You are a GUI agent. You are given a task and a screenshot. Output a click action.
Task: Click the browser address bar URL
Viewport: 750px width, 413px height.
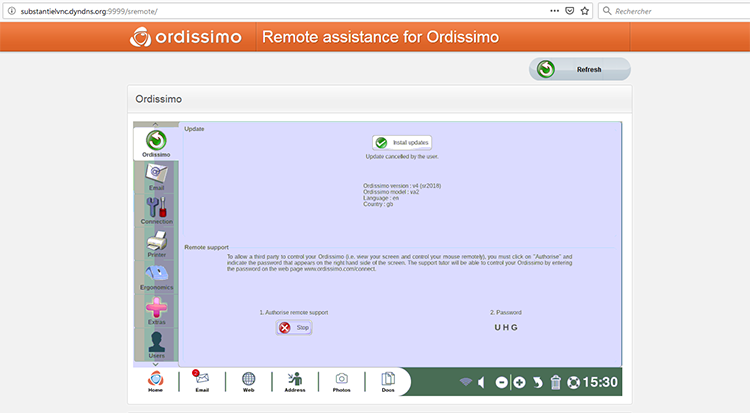coord(89,11)
